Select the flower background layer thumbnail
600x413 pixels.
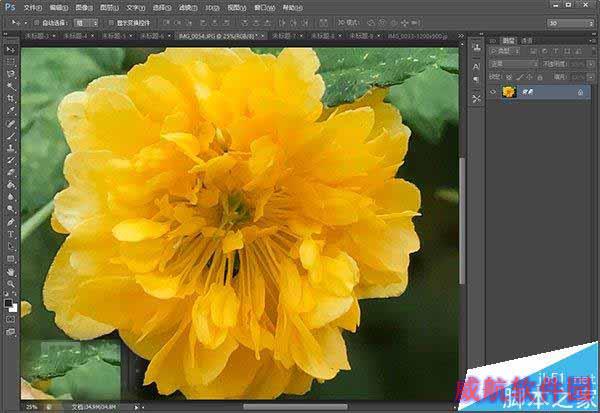(x=509, y=92)
